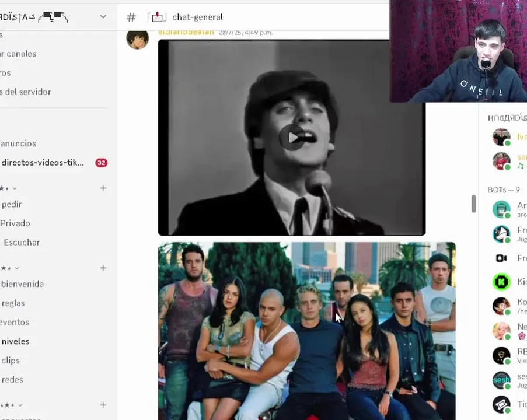Add channel with plus above pedir

[x=103, y=188]
